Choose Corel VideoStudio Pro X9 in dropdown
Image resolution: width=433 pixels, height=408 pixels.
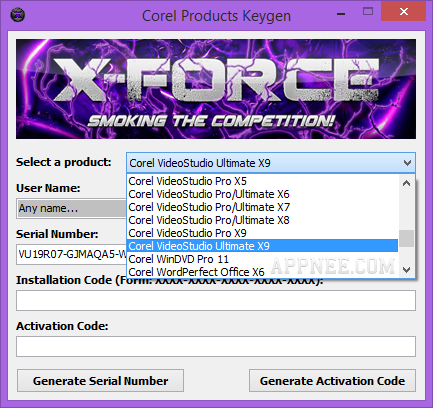tap(188, 233)
